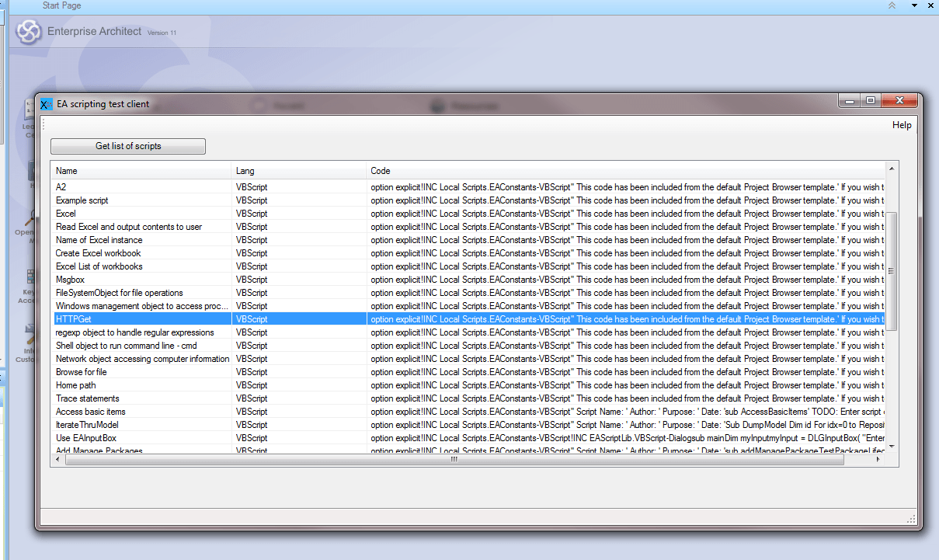This screenshot has height=560, width=939.
Task: Click the vertical scrollbar up arrow
Action: pyautogui.click(x=892, y=169)
